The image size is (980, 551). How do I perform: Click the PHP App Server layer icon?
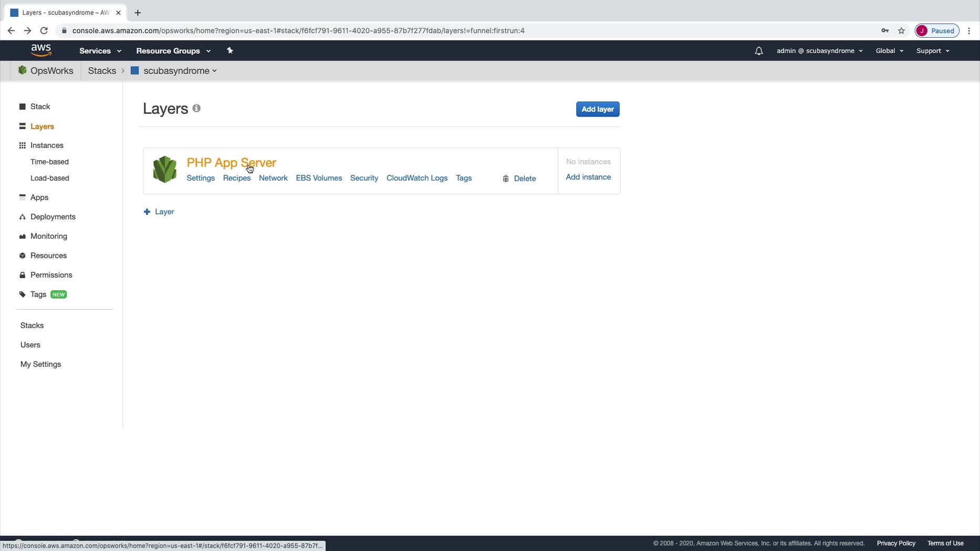tap(165, 169)
